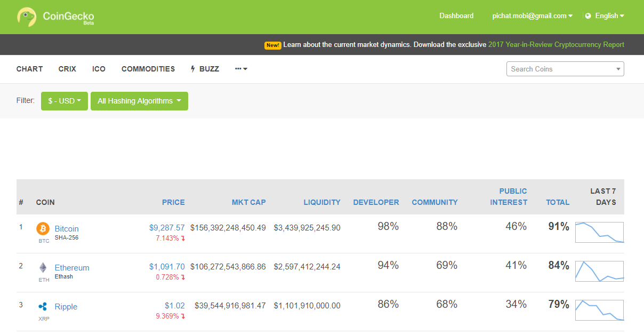Open the Ripple coin page link
Viewport: 644px width, 334px height.
coord(66,307)
